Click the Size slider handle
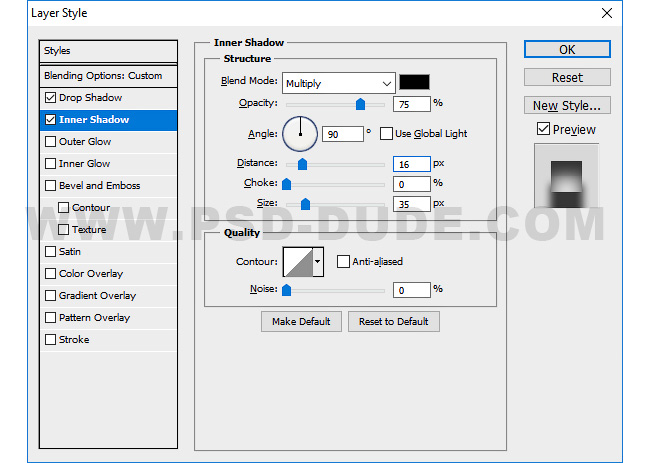This screenshot has height=463, width=650. pyautogui.click(x=306, y=204)
